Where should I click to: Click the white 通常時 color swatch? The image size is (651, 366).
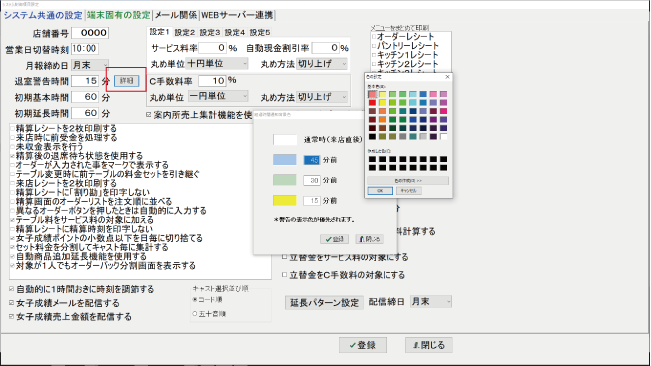coord(285,139)
